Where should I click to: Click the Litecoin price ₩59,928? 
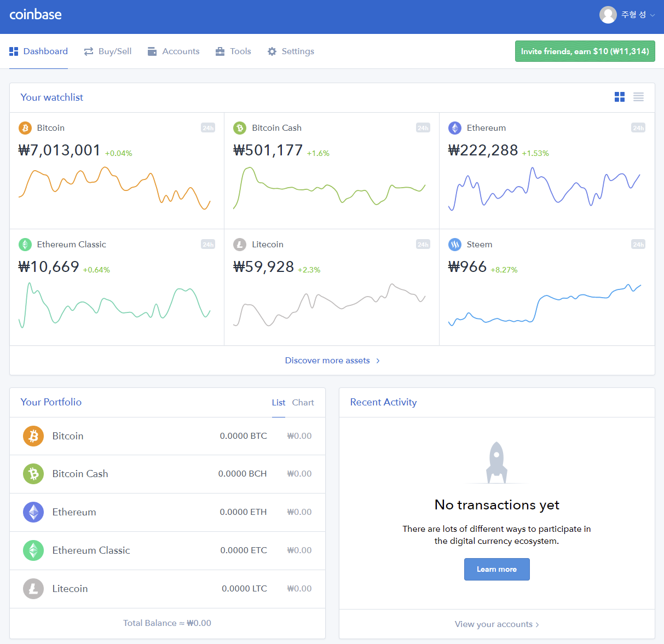click(264, 267)
